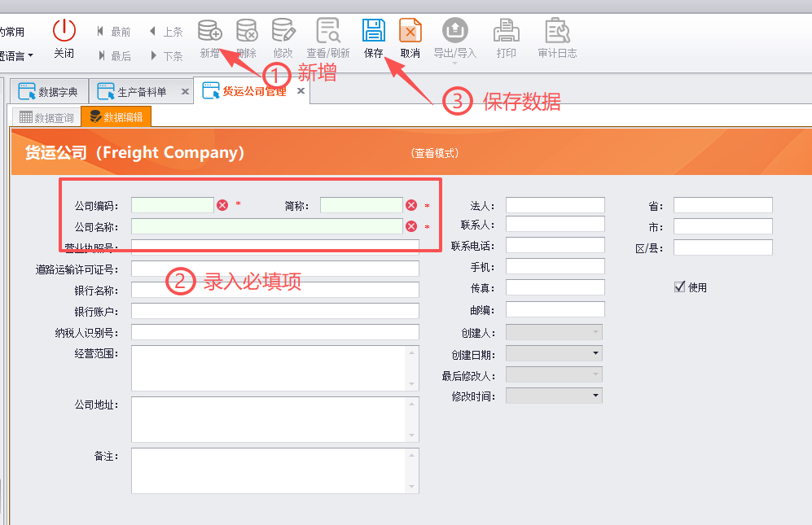Screen dimensions: 812x525
Task: Click the 修改 edit icon
Action: pos(283,31)
